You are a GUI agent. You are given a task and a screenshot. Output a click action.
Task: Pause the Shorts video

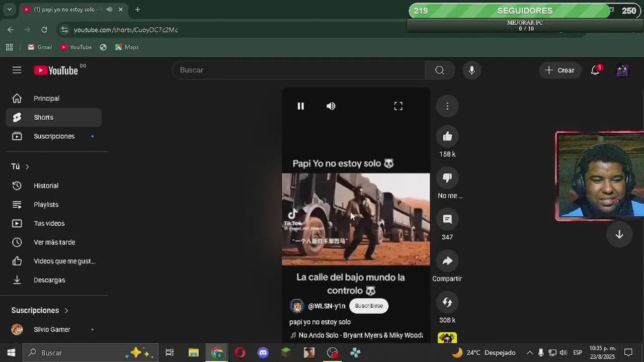[x=300, y=106]
